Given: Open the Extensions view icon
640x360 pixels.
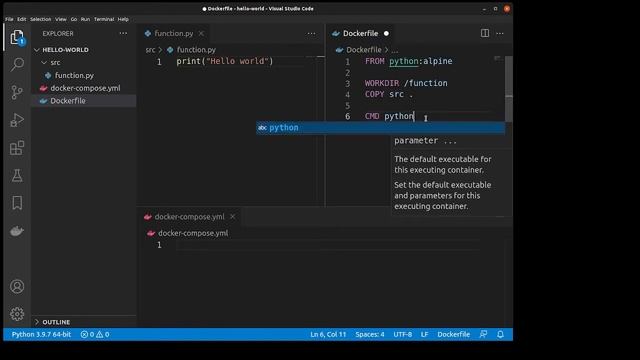Looking at the screenshot, I should tap(17, 148).
